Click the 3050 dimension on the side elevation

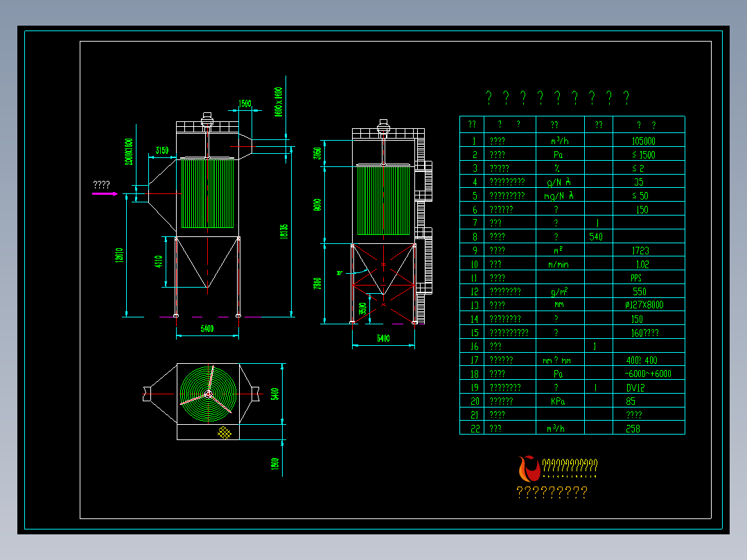coord(317,153)
